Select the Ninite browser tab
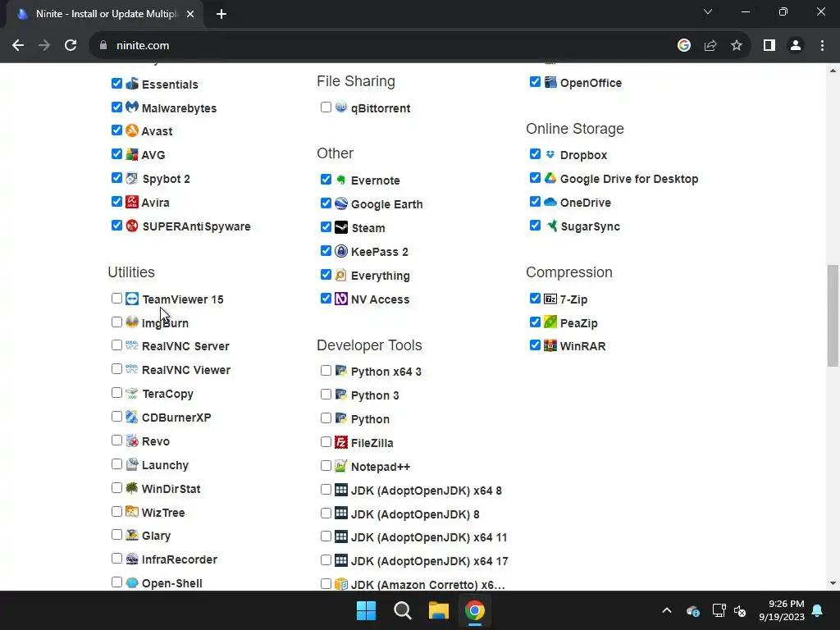 [105, 14]
